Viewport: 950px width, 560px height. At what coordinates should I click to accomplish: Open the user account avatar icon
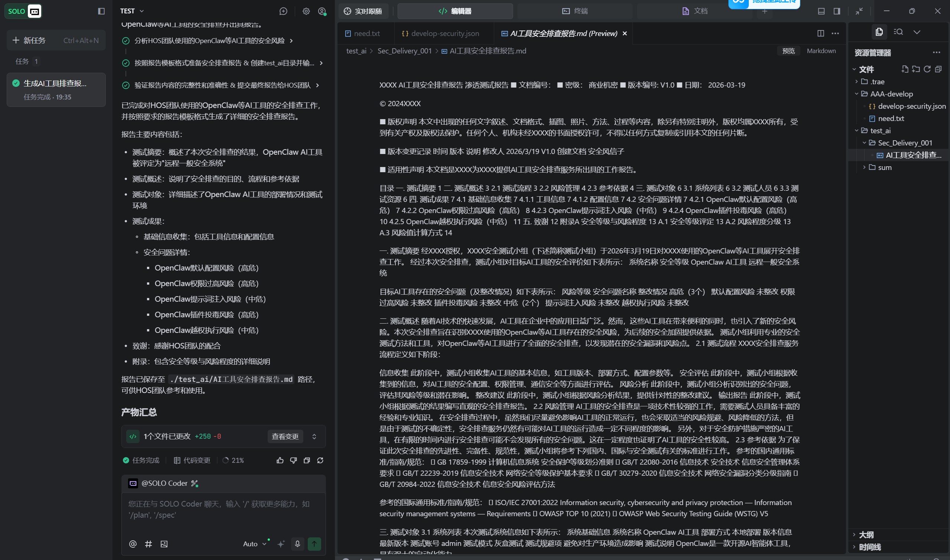tap(322, 12)
